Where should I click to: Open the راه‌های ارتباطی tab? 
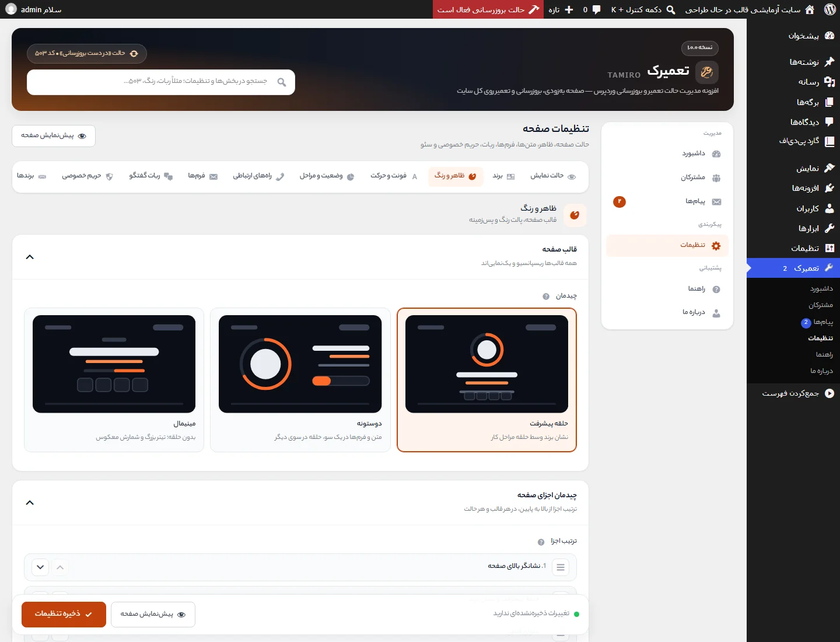(258, 176)
